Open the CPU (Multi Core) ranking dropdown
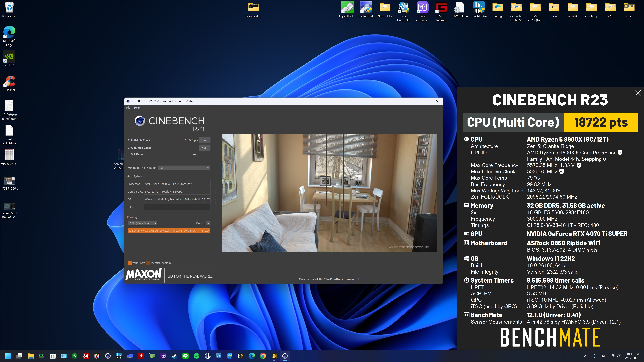The height and width of the screenshot is (362, 644). [143, 223]
